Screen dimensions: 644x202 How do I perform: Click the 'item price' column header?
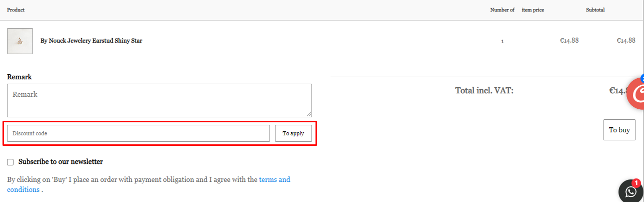point(533,10)
